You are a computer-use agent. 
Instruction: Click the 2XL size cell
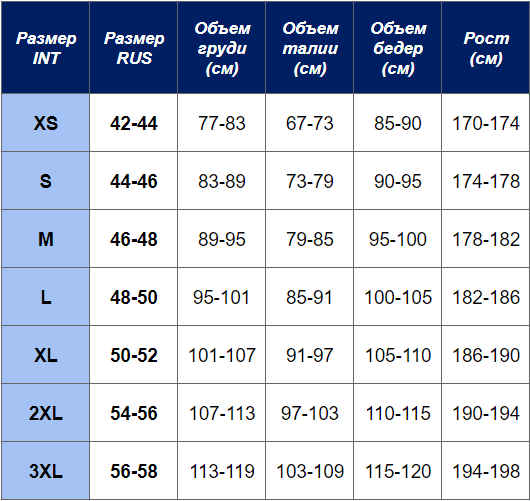point(46,413)
